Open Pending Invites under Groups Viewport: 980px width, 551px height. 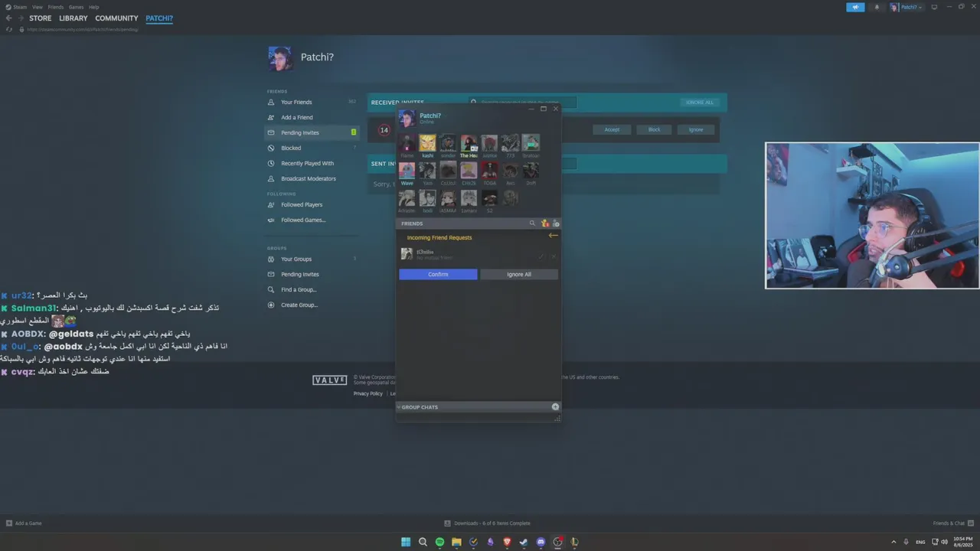pyautogui.click(x=299, y=274)
